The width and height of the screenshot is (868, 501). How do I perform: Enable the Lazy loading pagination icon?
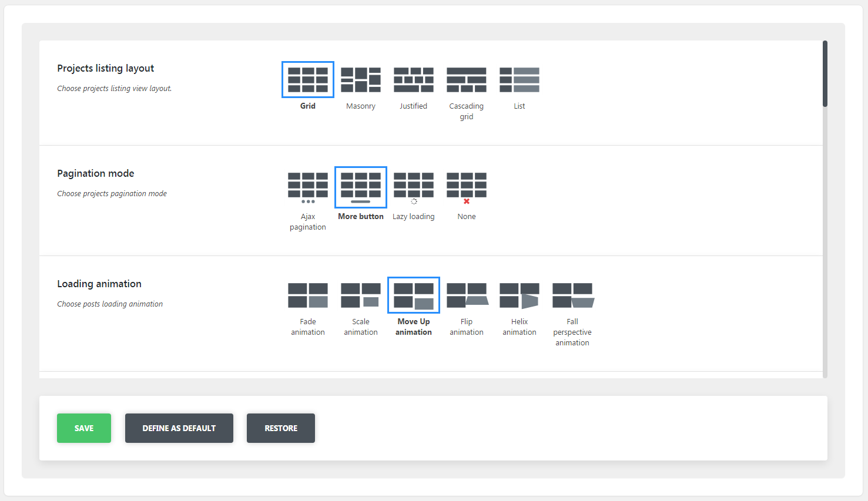[x=414, y=188]
